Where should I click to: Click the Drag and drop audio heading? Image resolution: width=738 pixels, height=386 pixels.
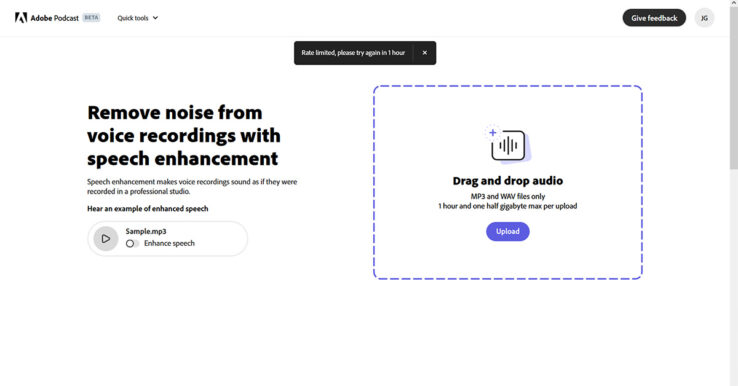click(507, 181)
